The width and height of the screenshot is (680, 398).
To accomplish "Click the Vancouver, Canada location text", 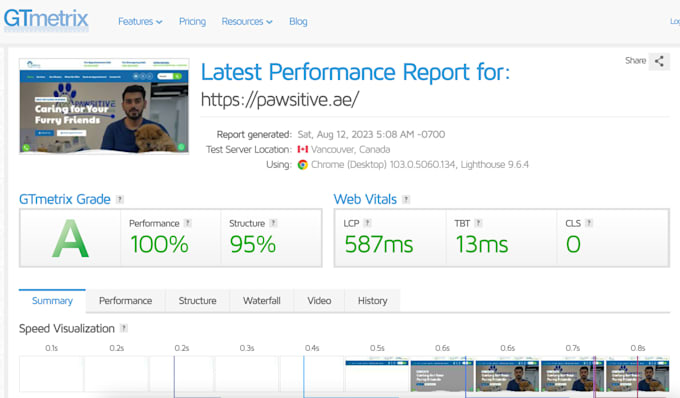I will (350, 150).
